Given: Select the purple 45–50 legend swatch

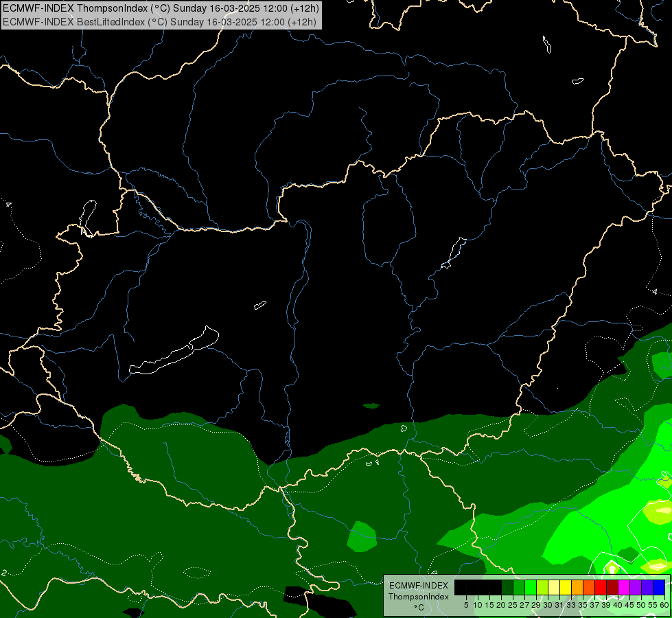Looking at the screenshot, I should click(x=636, y=587).
